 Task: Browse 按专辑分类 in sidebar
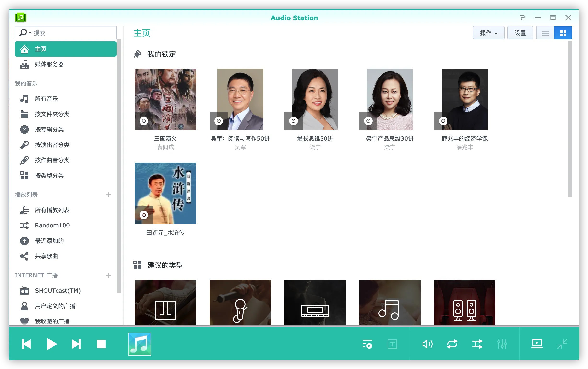coord(66,130)
